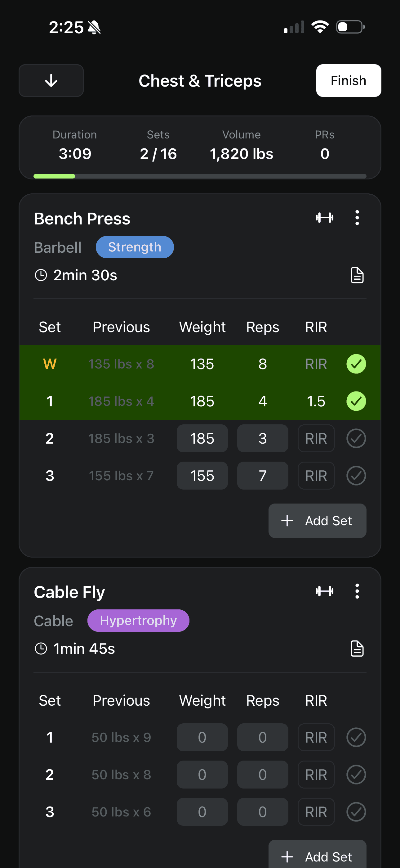
Task: Add a set to Bench Press
Action: coord(317,521)
